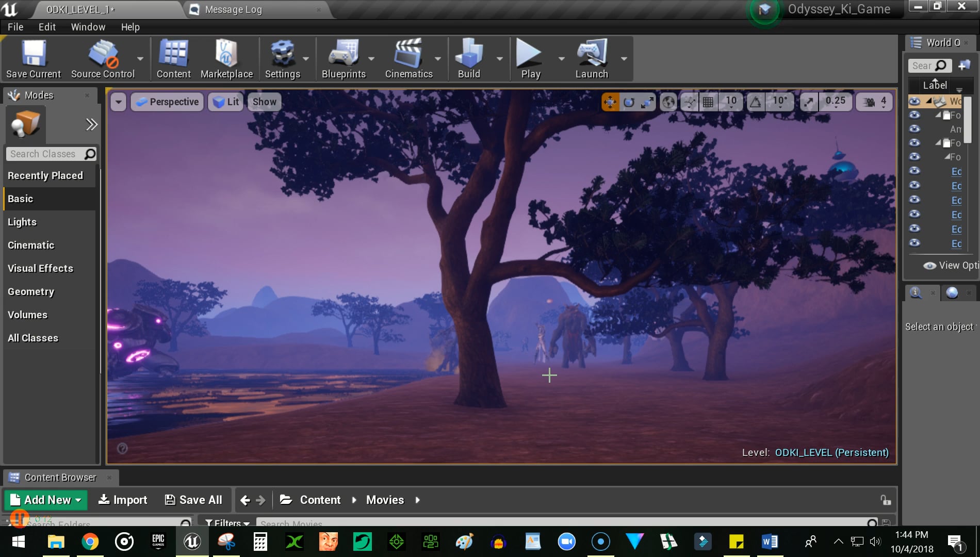The image size is (980, 557).
Task: Select the rotate transform tool in viewport
Action: point(629,102)
